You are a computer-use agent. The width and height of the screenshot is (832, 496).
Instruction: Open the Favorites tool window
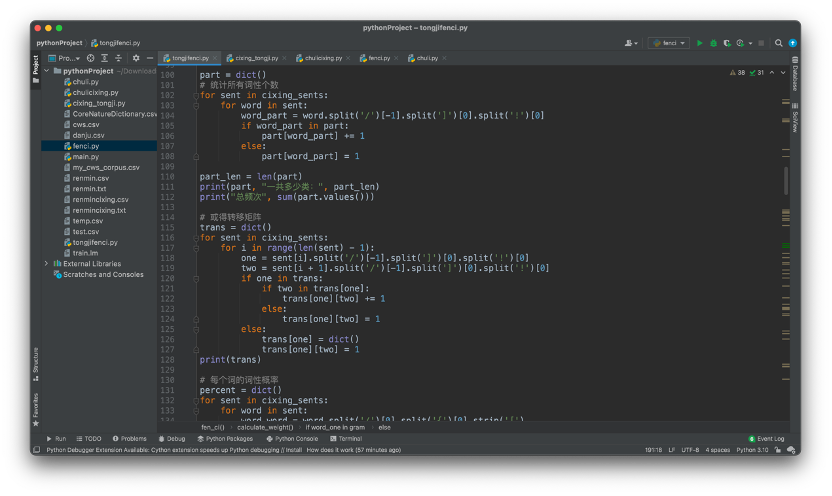pos(36,410)
